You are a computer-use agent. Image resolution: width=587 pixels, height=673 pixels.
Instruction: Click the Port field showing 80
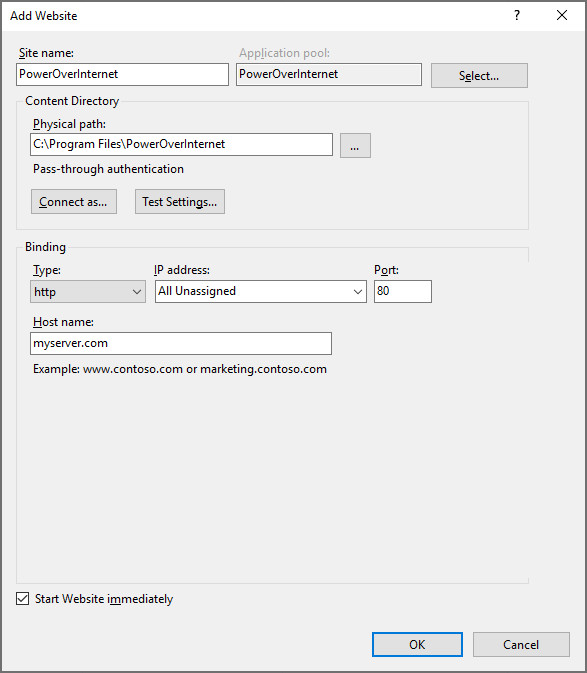pos(403,291)
